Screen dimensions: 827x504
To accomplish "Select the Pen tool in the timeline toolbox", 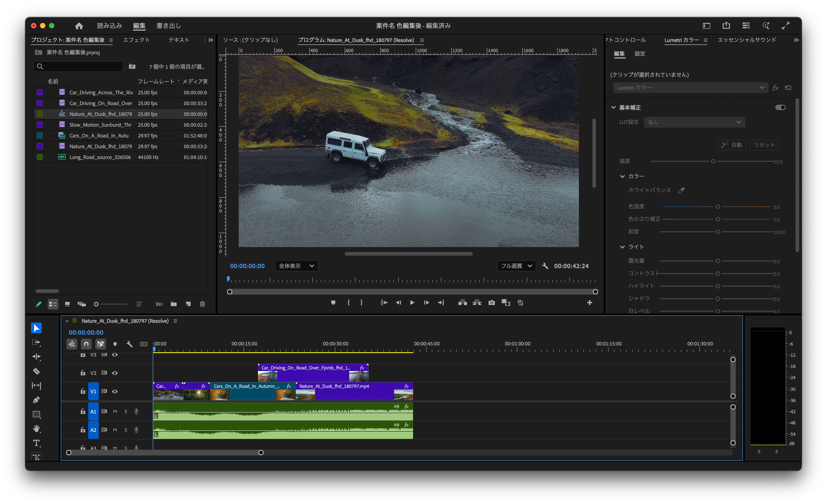I will [36, 400].
